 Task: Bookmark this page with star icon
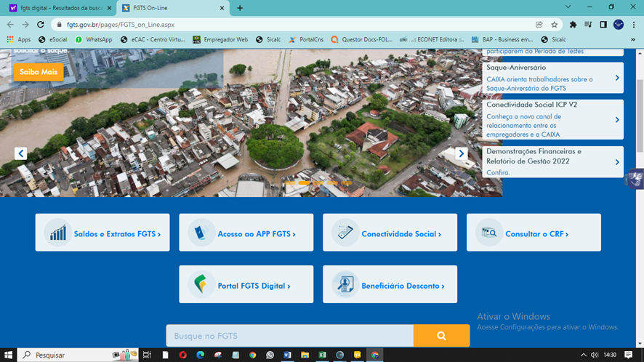coord(554,24)
